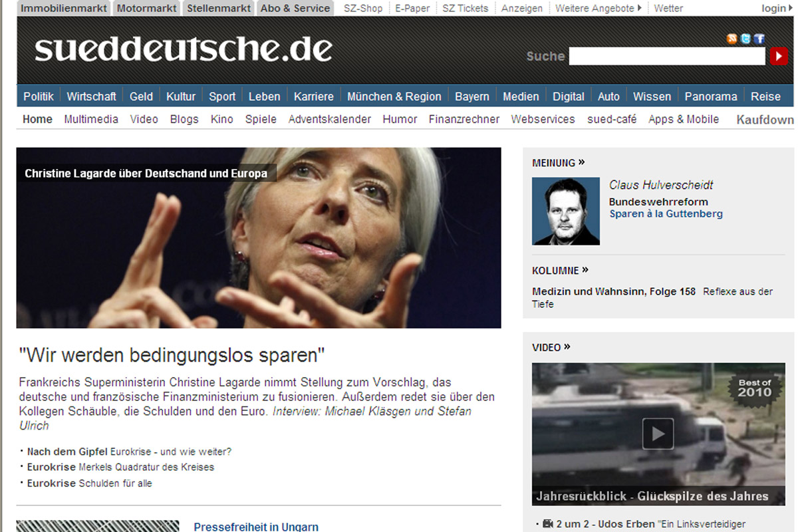
Task: Click inside the Suche search field
Action: (x=667, y=57)
